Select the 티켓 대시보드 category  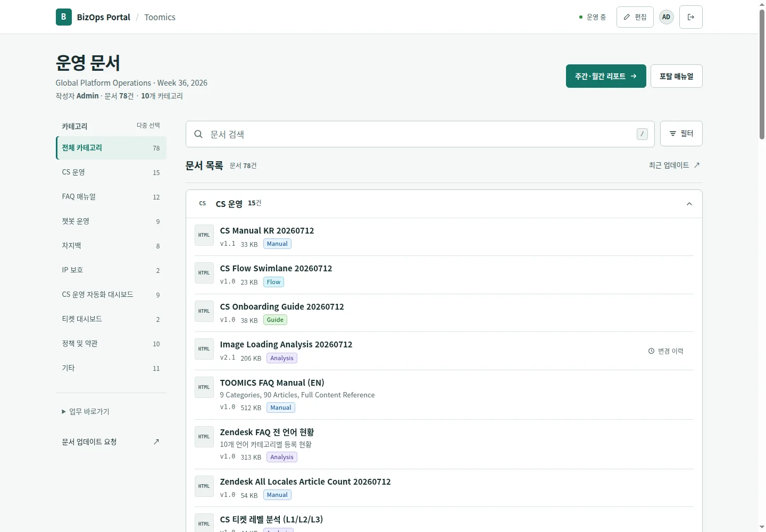[111, 319]
